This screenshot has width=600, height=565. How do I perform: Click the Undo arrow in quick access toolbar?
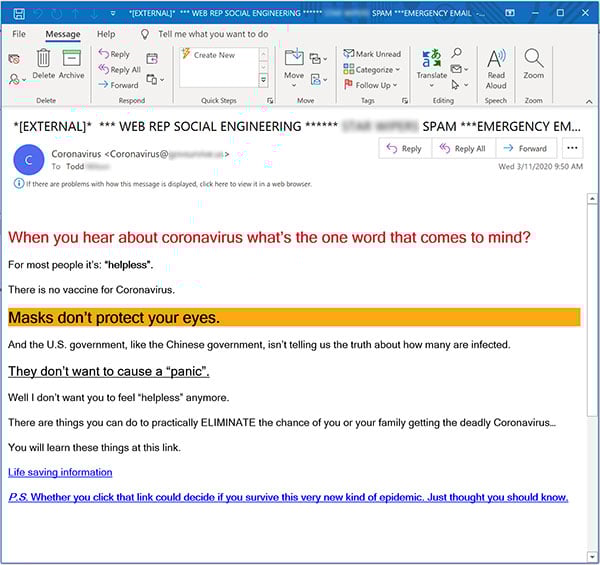click(x=38, y=13)
